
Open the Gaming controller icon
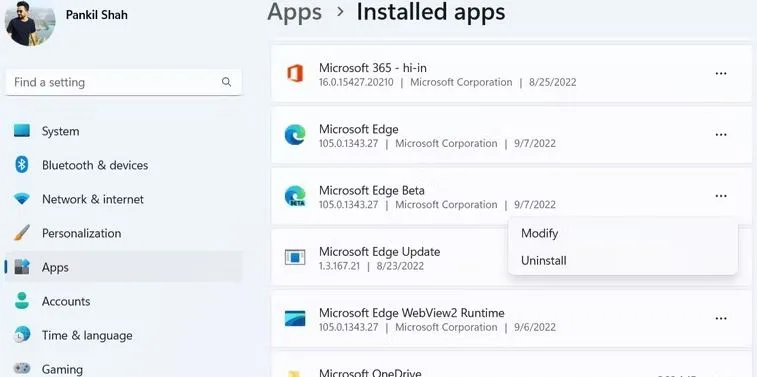(x=22, y=368)
